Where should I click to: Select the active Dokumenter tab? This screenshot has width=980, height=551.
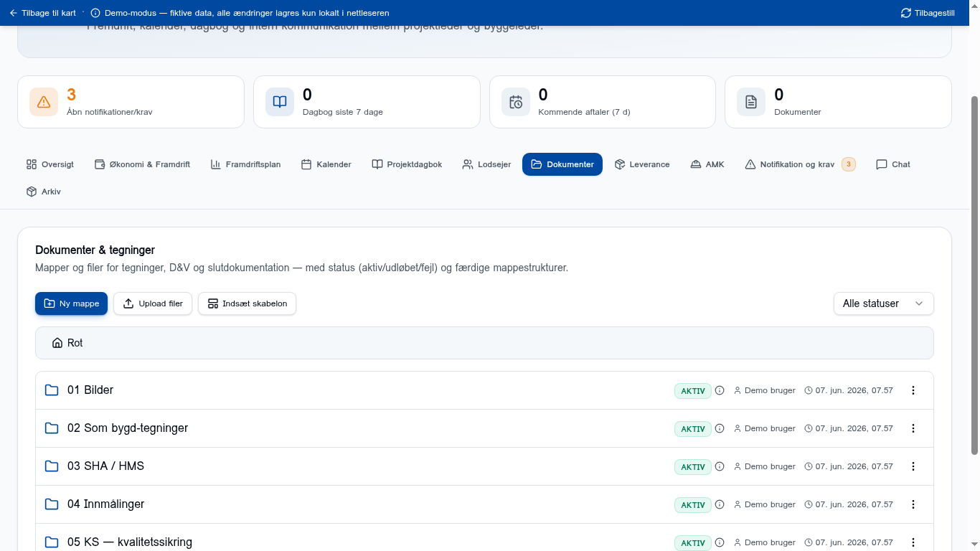click(x=562, y=164)
